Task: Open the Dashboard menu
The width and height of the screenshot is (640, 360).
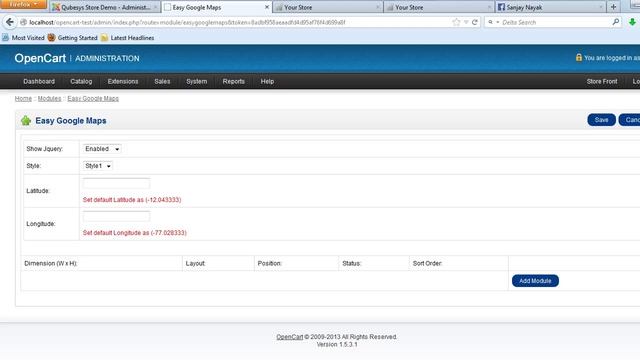Action: tap(39, 81)
